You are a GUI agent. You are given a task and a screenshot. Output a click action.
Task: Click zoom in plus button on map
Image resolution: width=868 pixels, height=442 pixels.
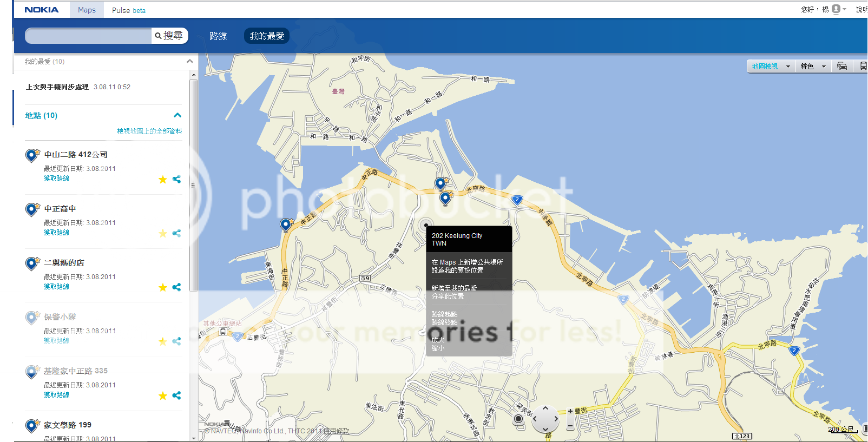[570, 412]
